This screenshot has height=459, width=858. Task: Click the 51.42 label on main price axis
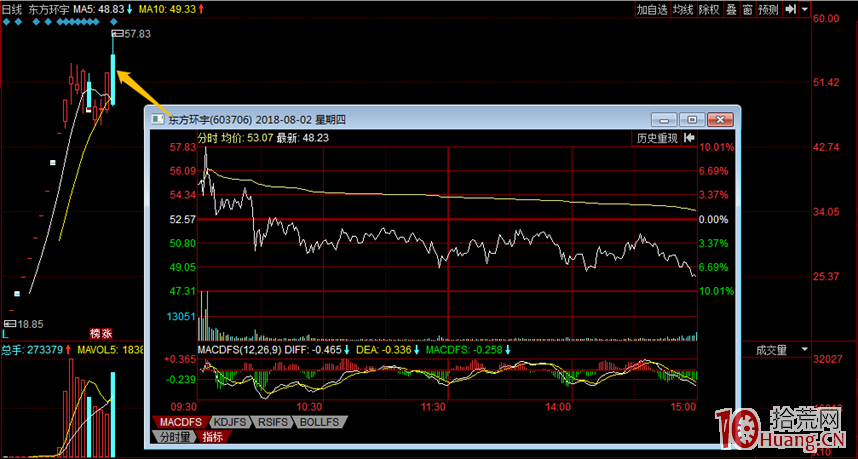point(826,83)
